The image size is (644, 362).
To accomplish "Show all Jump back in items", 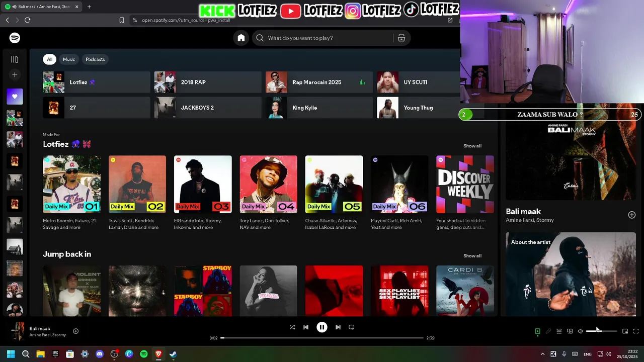I will [x=472, y=256].
